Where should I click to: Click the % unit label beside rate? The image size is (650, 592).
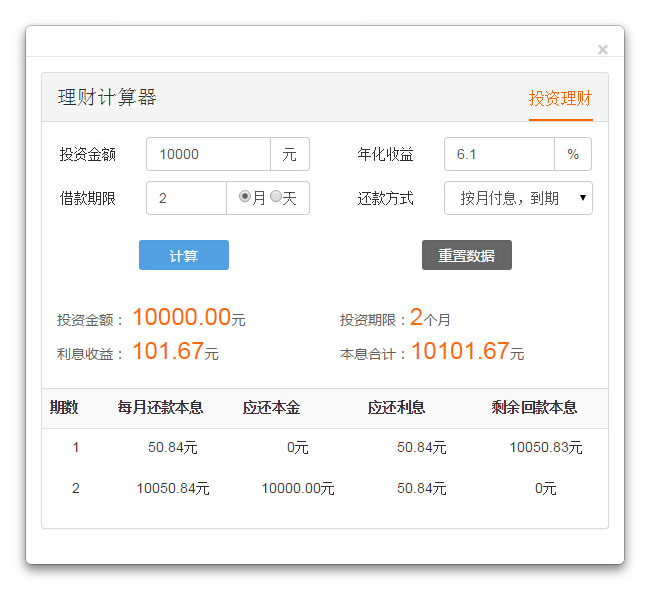click(x=573, y=154)
